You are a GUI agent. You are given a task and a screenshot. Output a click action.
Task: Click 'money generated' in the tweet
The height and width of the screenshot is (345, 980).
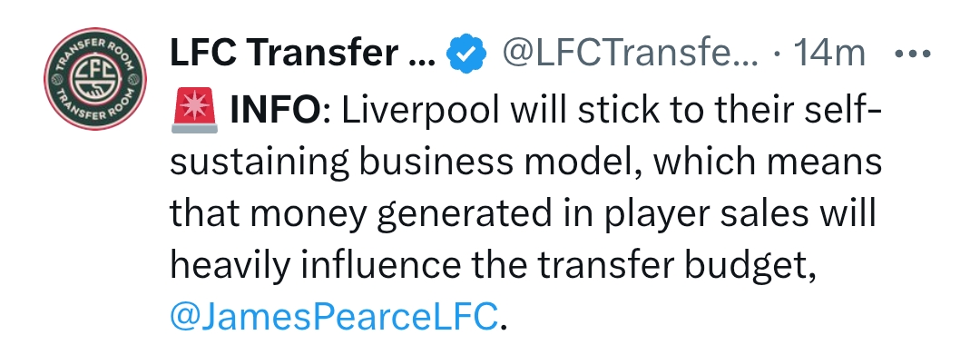(x=352, y=214)
